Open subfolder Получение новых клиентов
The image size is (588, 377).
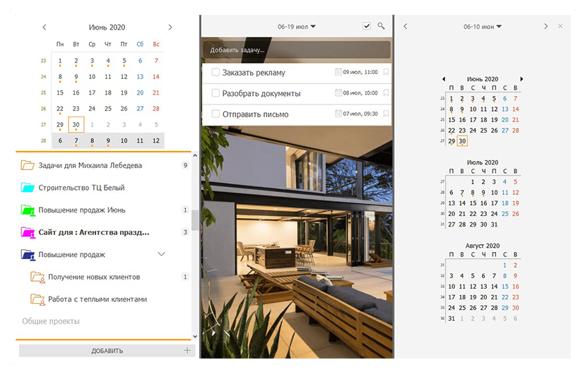click(x=94, y=277)
